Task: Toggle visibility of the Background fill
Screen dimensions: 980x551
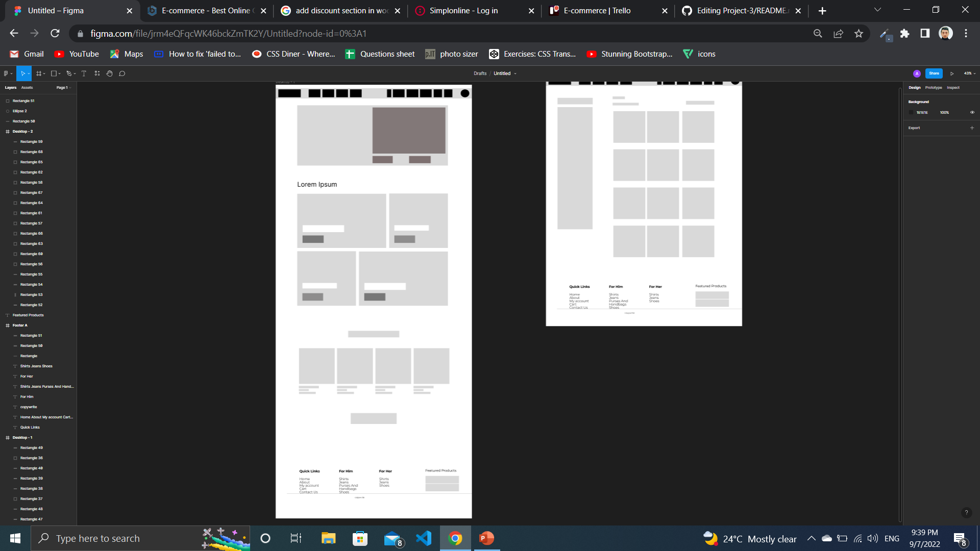Action: [x=972, y=112]
